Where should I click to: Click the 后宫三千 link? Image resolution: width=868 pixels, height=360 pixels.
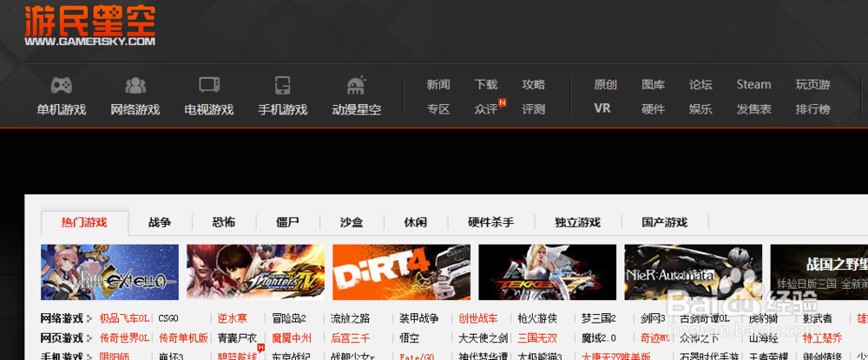coord(350,338)
